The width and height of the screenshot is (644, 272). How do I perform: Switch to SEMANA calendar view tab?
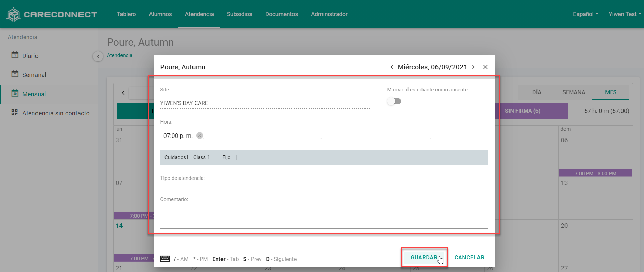coord(573,92)
